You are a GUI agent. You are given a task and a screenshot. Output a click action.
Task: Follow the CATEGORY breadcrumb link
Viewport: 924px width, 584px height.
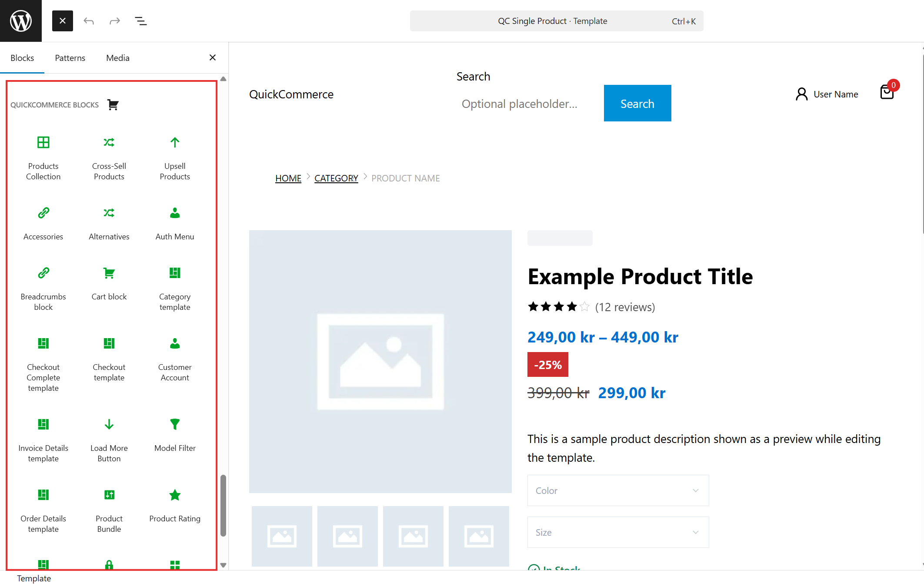(336, 178)
